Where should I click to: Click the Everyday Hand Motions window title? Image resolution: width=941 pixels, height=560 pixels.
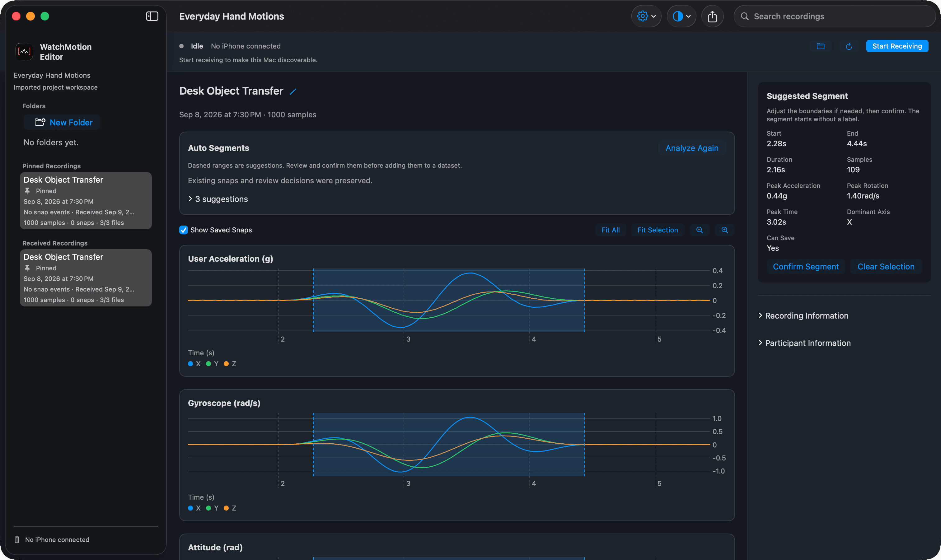coord(232,16)
